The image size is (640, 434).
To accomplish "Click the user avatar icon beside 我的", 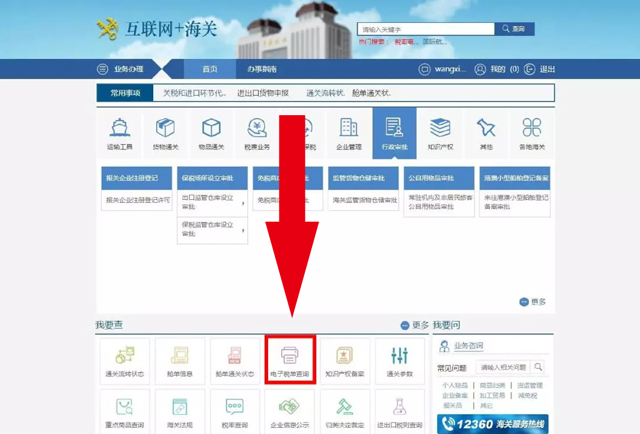I will pyautogui.click(x=480, y=69).
